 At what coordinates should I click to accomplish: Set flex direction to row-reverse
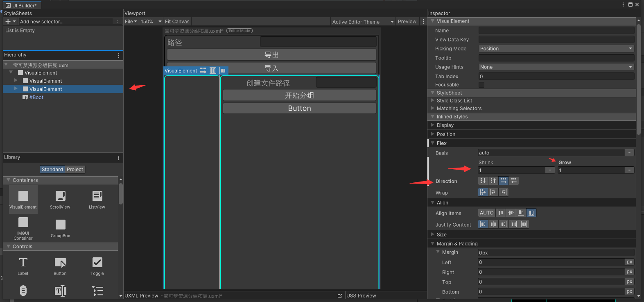click(514, 181)
